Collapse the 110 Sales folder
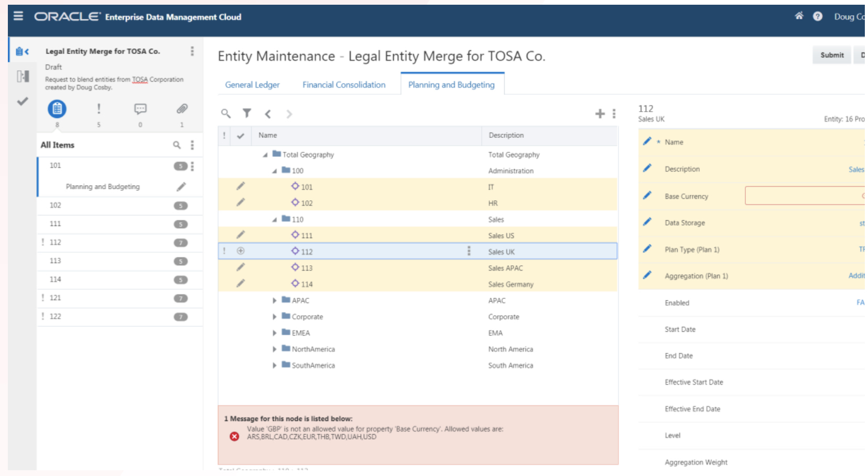 tap(274, 220)
